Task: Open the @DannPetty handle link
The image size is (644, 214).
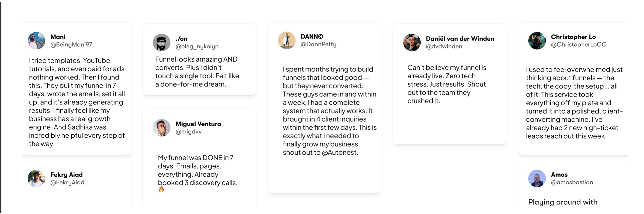Action: coord(319,44)
